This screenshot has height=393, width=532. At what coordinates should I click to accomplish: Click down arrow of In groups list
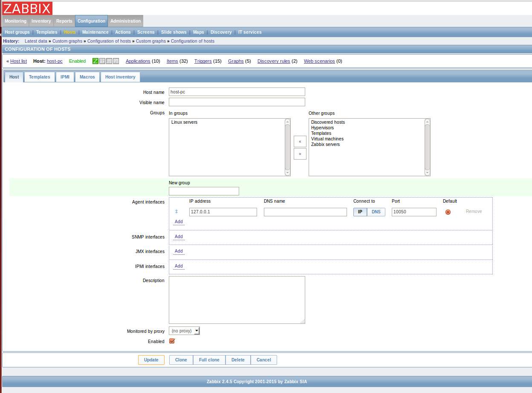point(287,172)
